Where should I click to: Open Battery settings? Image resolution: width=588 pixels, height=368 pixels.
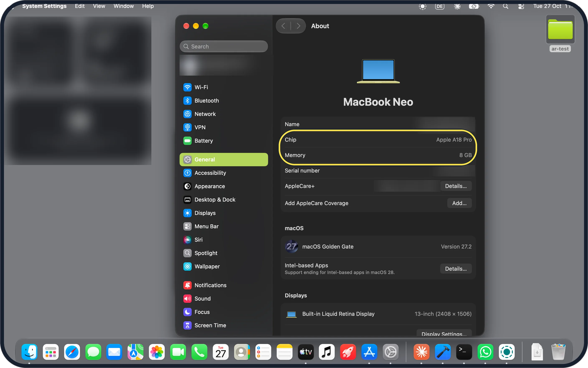[x=224, y=141]
